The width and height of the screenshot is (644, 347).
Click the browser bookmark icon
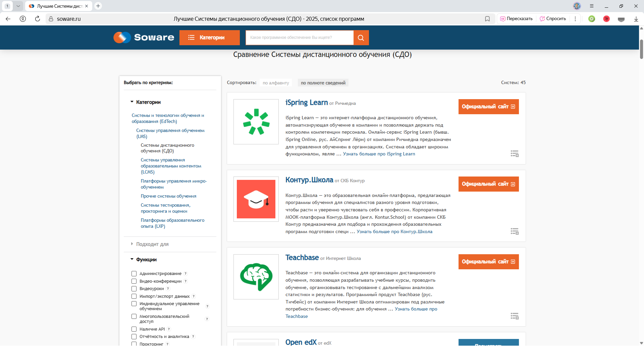click(x=487, y=19)
